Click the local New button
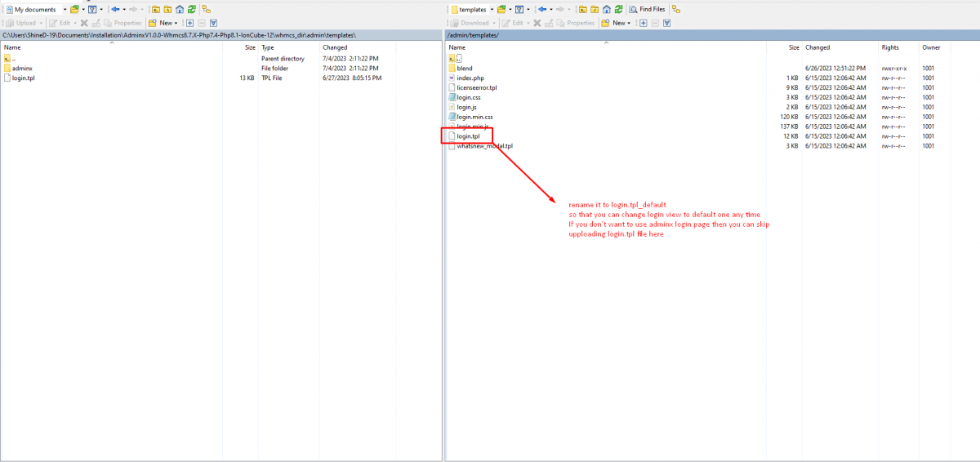 [162, 23]
